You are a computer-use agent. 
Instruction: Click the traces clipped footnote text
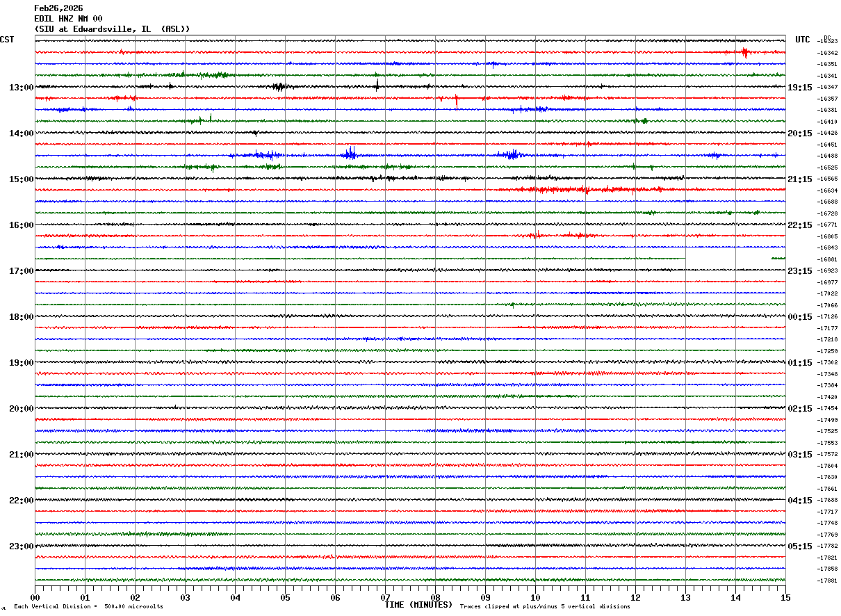(545, 607)
